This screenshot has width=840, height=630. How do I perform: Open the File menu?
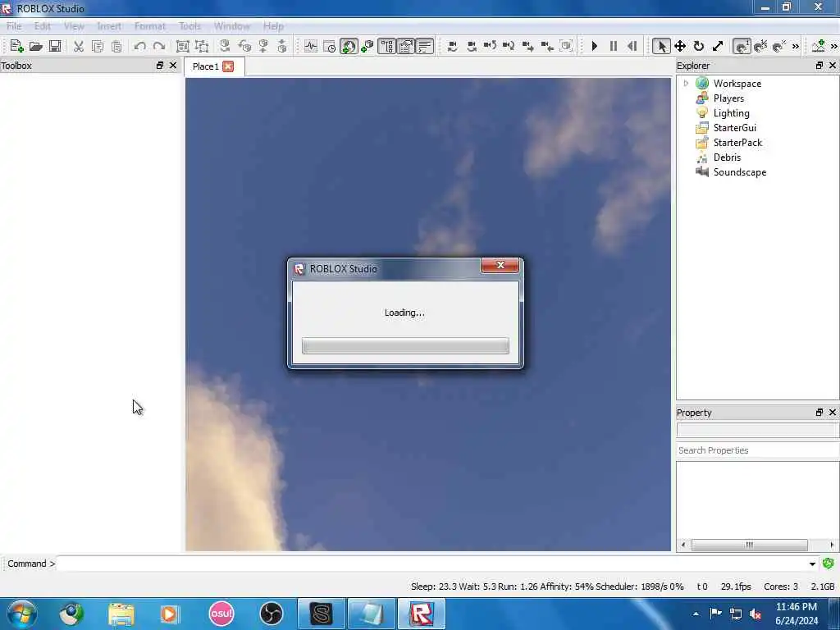point(14,25)
